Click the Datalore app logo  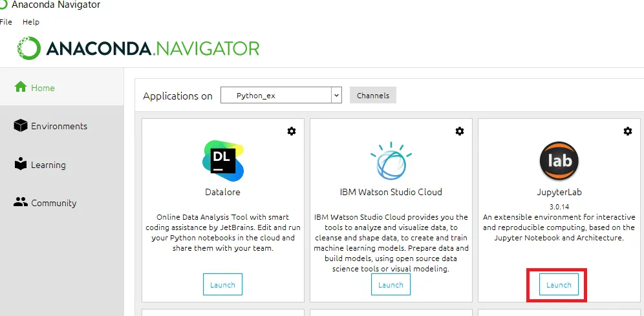[223, 161]
